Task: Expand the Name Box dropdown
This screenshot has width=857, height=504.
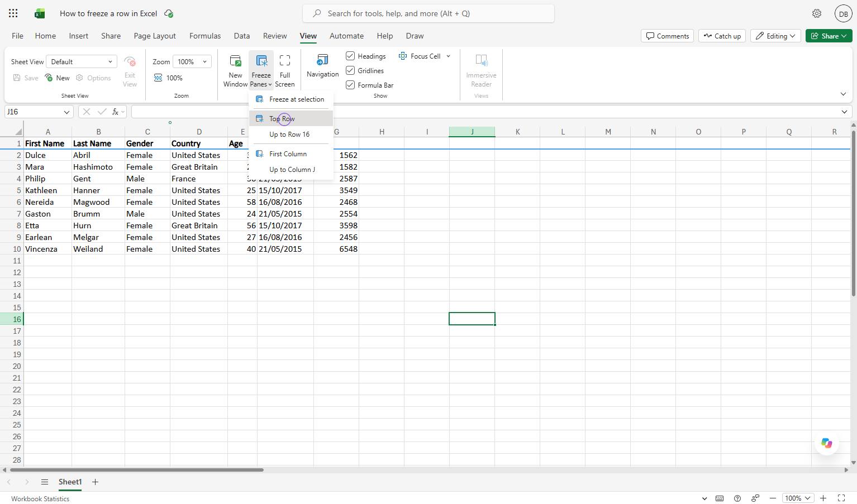Action: 66,112
